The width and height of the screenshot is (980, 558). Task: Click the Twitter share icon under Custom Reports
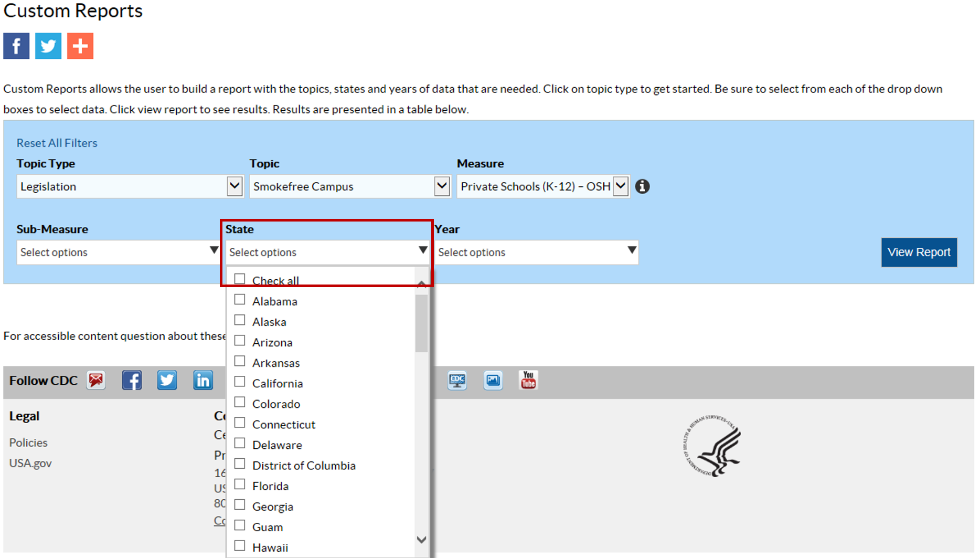click(48, 46)
